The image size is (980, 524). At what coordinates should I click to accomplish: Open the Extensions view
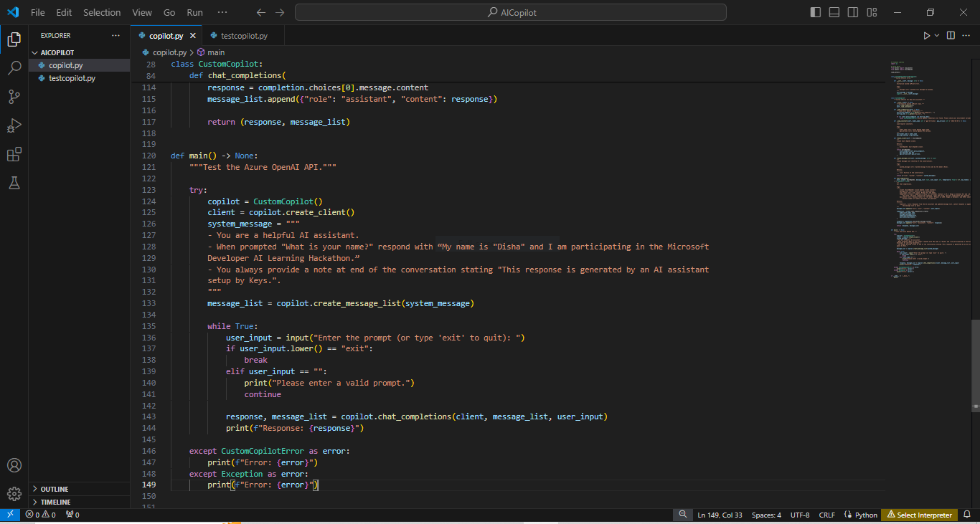click(x=14, y=155)
